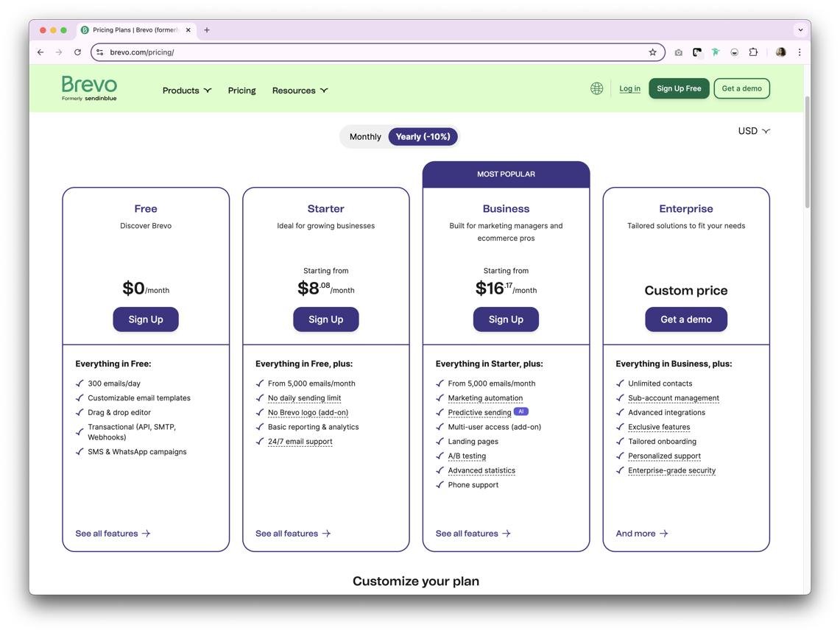This screenshot has height=633, width=840.
Task: Open the USD currency selector
Action: [x=754, y=131]
